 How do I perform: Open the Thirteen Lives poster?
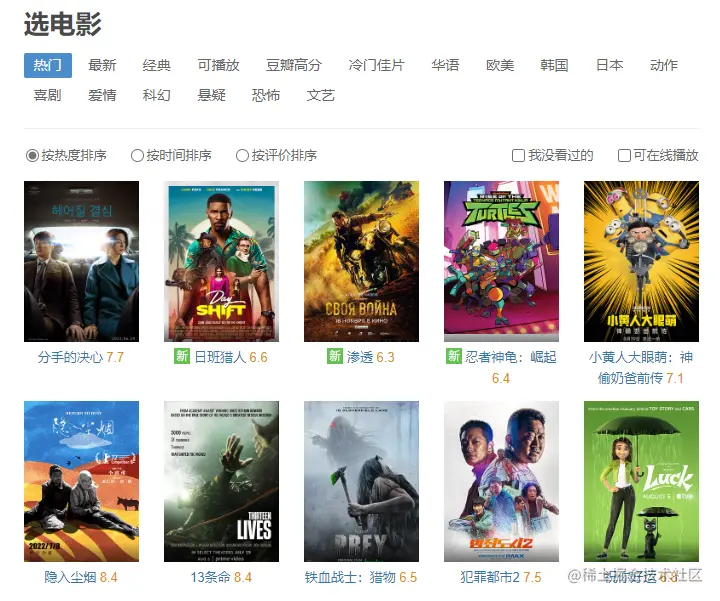coord(221,481)
